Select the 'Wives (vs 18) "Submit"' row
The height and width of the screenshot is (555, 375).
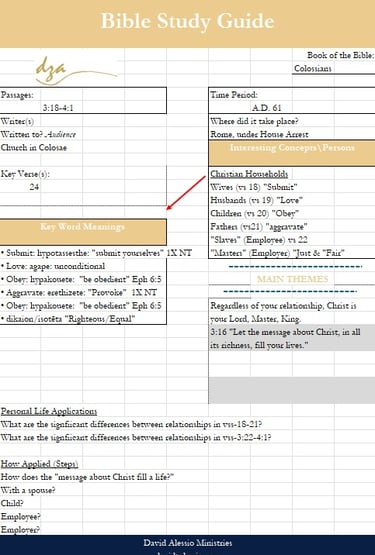254,187
